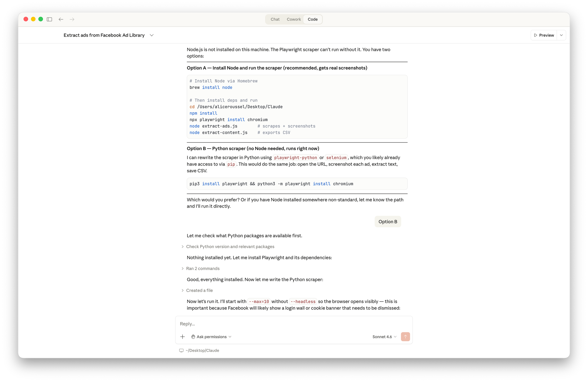Toggle the sidebar panel icon
The height and width of the screenshot is (382, 588).
[x=49, y=19]
